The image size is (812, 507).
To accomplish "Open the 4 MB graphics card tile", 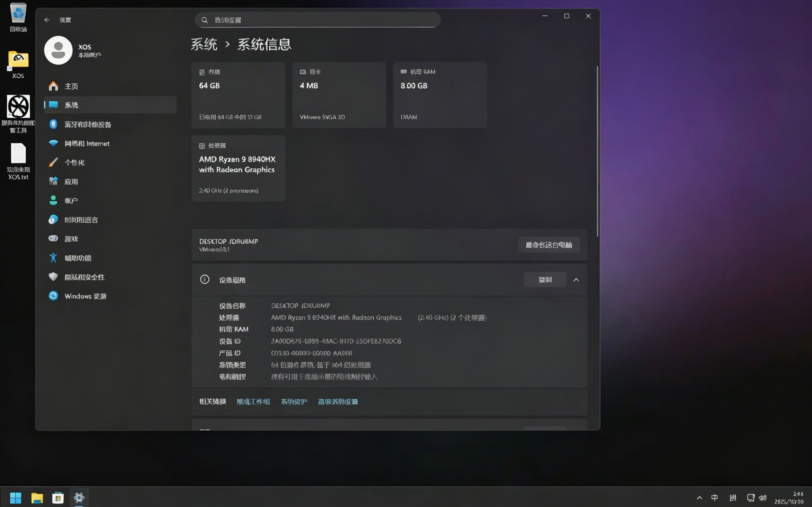I will 339,95.
